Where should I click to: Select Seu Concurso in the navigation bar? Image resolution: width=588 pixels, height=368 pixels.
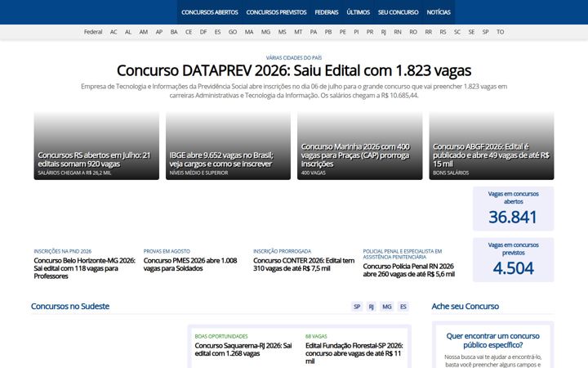399,12
